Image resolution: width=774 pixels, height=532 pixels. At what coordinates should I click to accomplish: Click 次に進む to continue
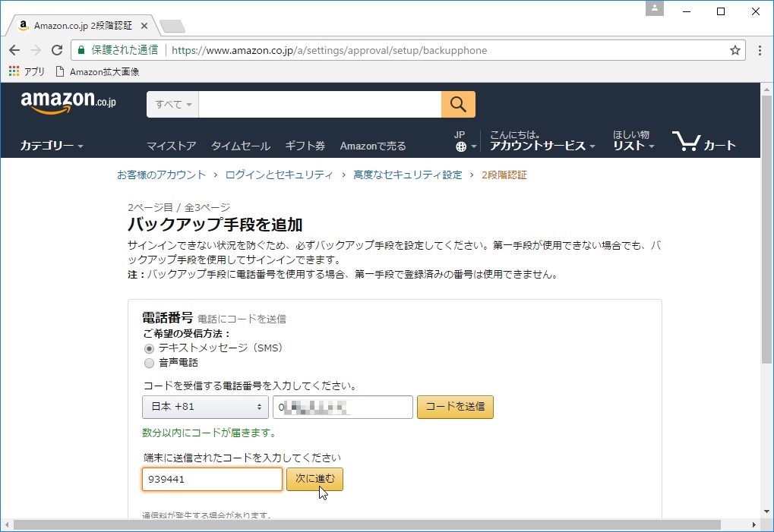(x=313, y=479)
